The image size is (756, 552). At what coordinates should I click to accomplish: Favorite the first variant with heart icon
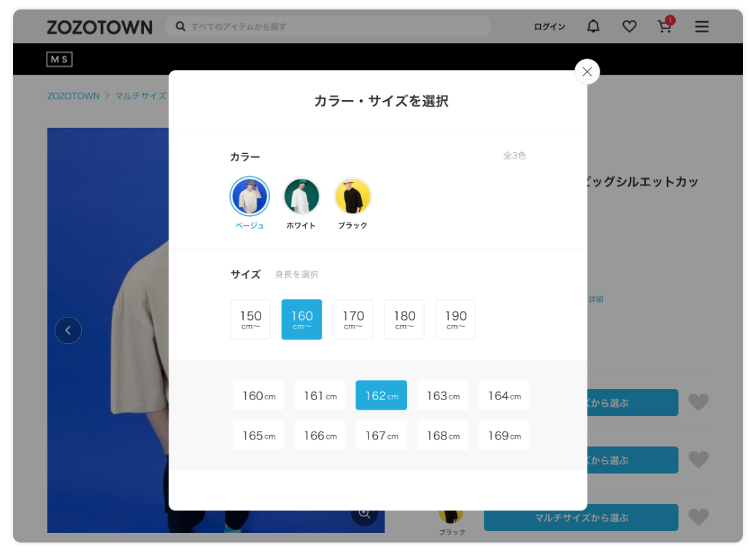698,402
